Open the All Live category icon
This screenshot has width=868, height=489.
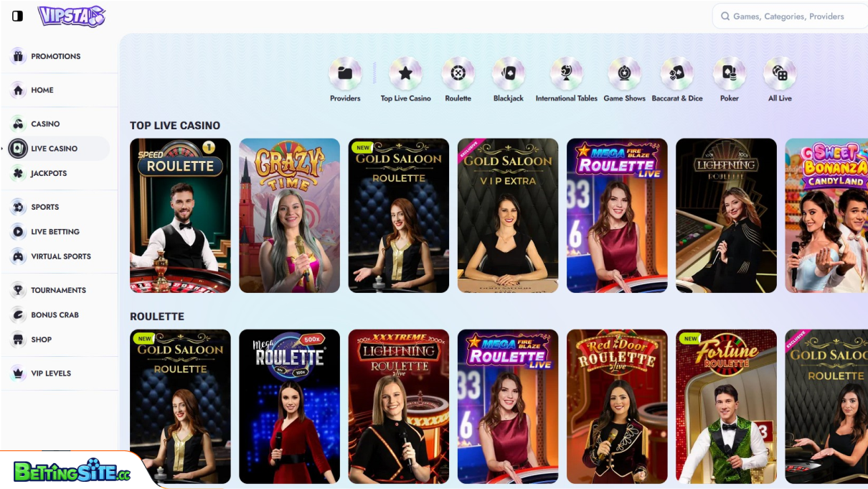780,73
